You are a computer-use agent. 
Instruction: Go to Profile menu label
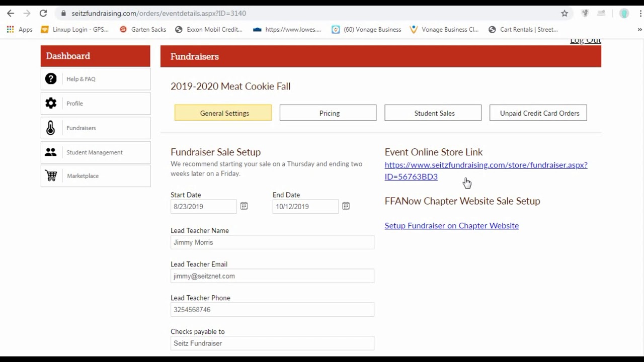pyautogui.click(x=74, y=104)
